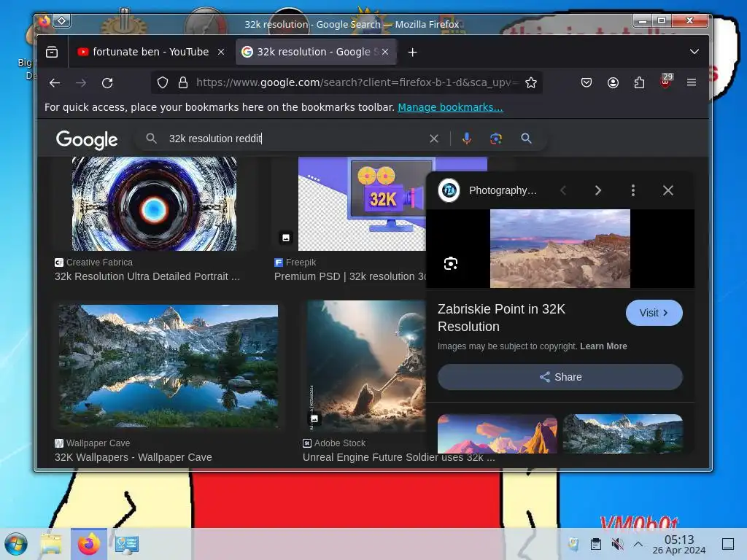The height and width of the screenshot is (560, 747).
Task: Open the clipboard tray icon
Action: tap(595, 544)
